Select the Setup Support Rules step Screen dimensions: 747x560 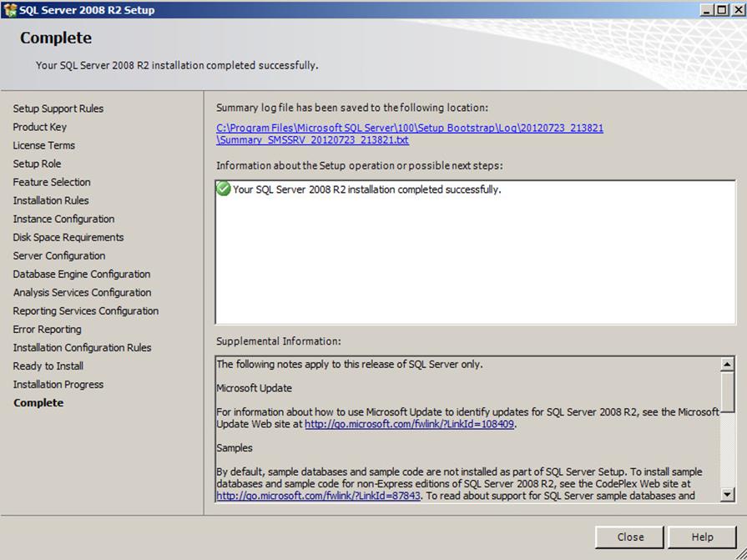(x=58, y=108)
